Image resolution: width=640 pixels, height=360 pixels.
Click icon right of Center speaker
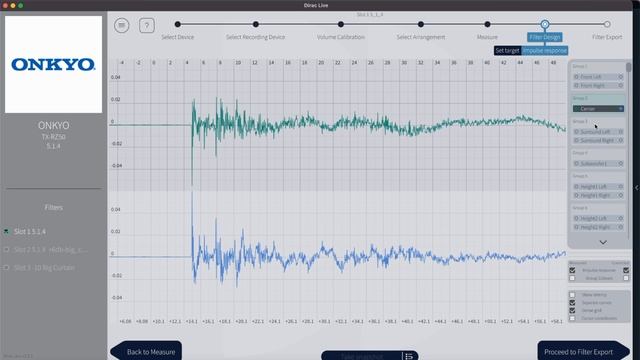(620, 109)
